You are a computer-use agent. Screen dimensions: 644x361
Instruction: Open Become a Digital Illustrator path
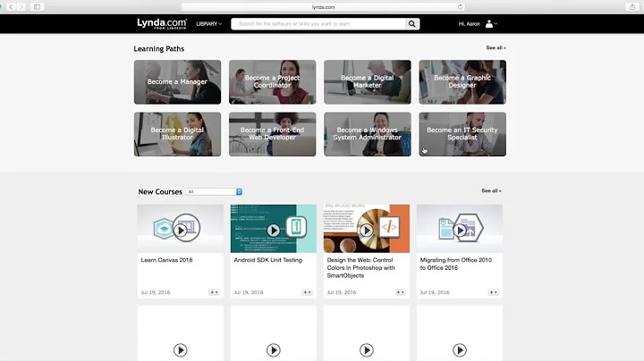pos(177,134)
